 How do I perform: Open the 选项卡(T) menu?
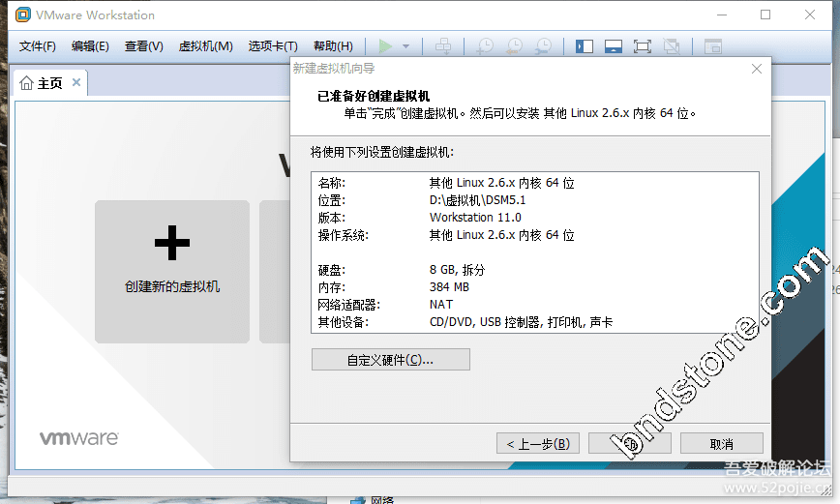pyautogui.click(x=273, y=46)
